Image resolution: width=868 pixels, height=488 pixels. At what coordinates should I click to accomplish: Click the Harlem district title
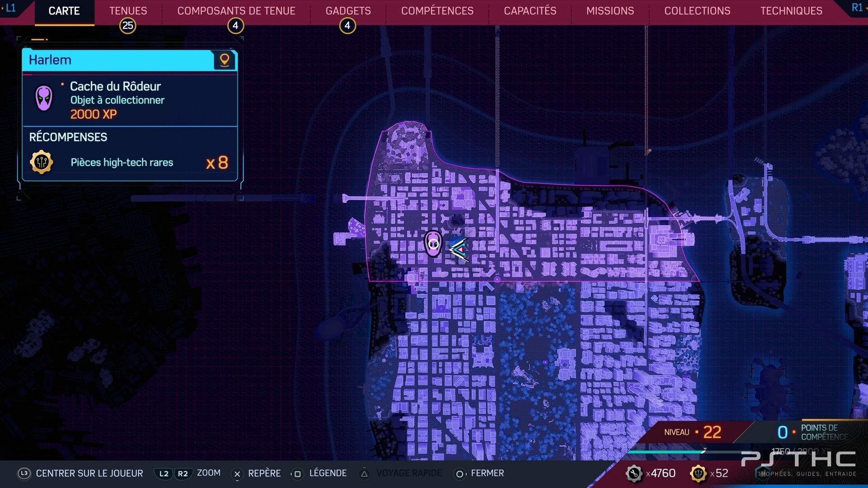tap(50, 60)
